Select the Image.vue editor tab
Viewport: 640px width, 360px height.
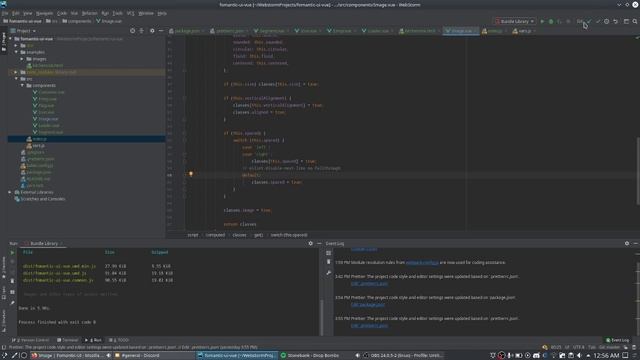[461, 31]
